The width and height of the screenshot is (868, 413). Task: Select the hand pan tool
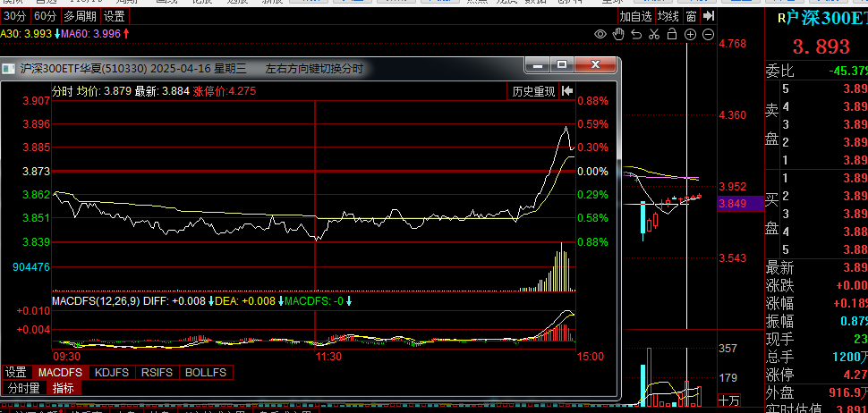click(x=618, y=34)
